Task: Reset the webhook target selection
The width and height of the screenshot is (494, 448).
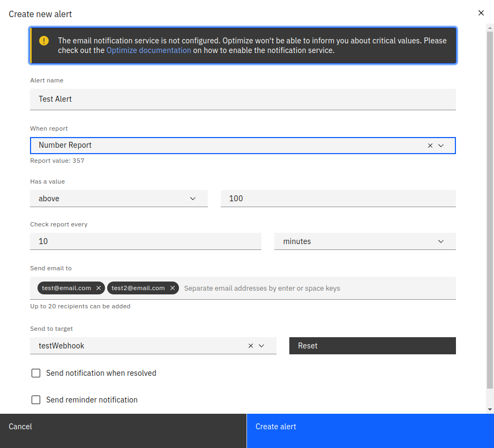Action: click(372, 345)
